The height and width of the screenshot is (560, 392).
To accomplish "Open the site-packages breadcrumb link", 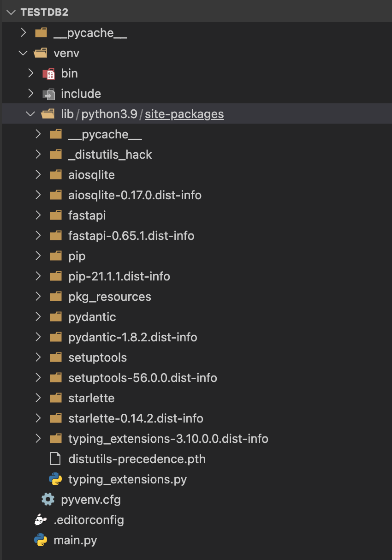I will tap(184, 113).
